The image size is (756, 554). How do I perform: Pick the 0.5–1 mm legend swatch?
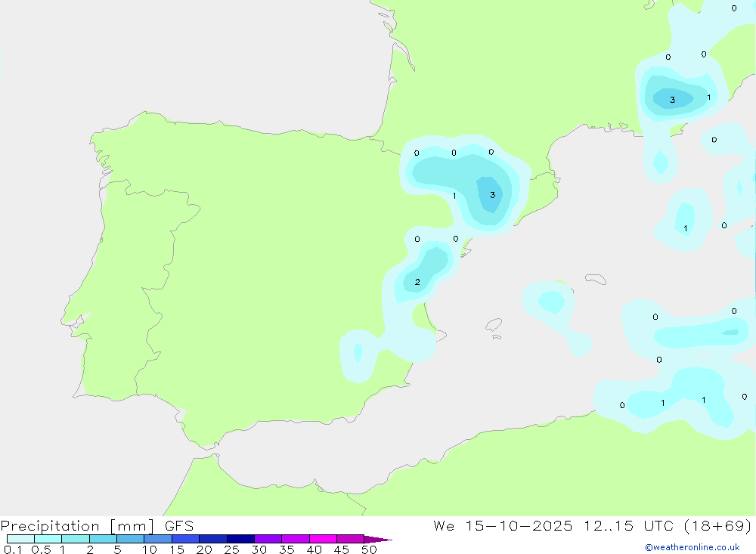(48, 539)
